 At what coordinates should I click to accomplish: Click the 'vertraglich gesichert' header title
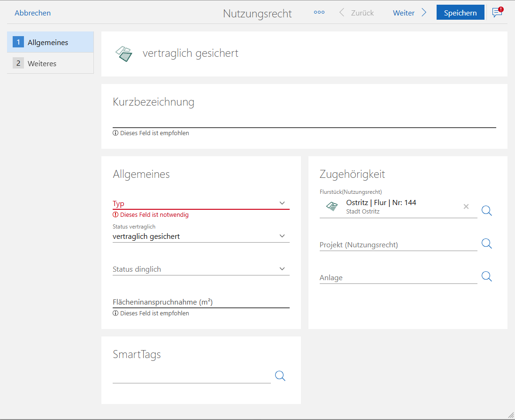(190, 53)
